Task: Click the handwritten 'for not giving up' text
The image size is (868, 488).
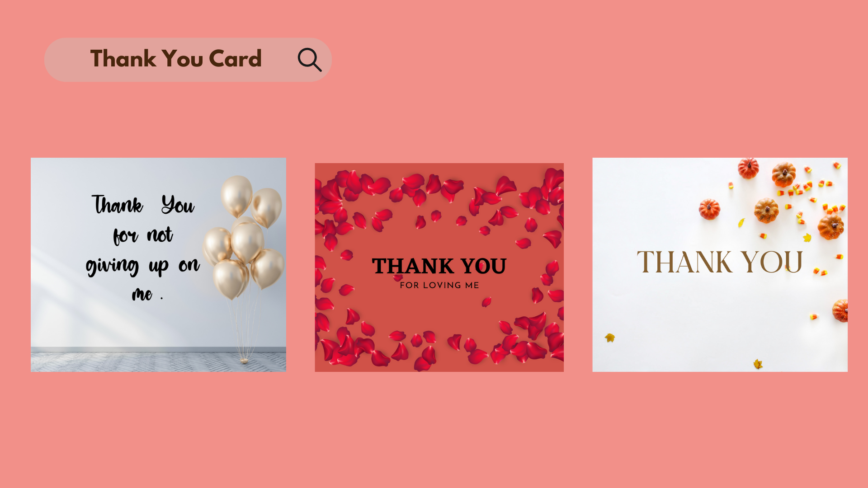Action: pos(143,250)
